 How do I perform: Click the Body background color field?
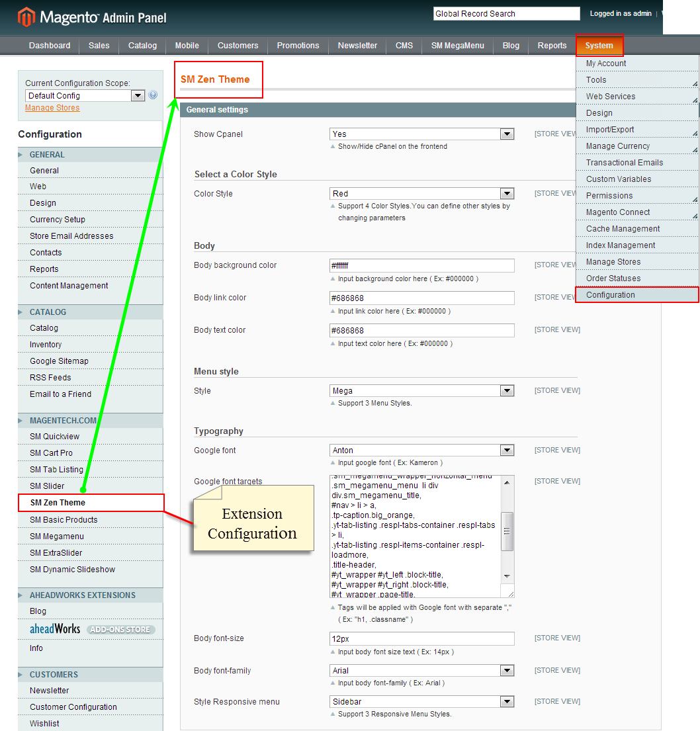pyautogui.click(x=421, y=266)
